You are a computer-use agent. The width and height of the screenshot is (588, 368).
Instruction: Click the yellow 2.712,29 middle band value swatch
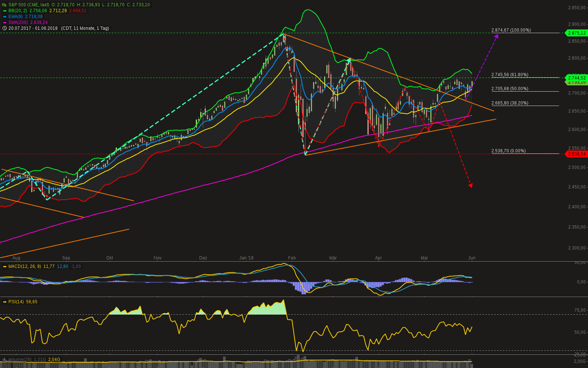pos(58,11)
